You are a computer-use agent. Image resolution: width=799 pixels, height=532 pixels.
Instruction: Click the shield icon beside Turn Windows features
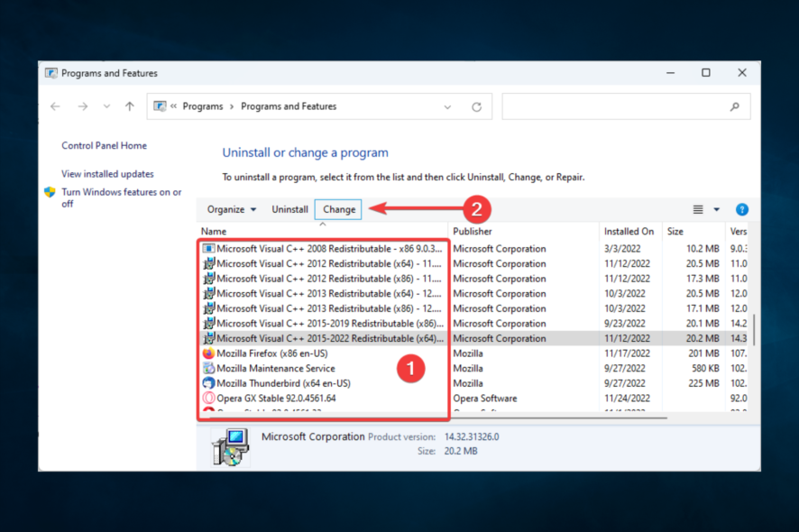(50, 192)
